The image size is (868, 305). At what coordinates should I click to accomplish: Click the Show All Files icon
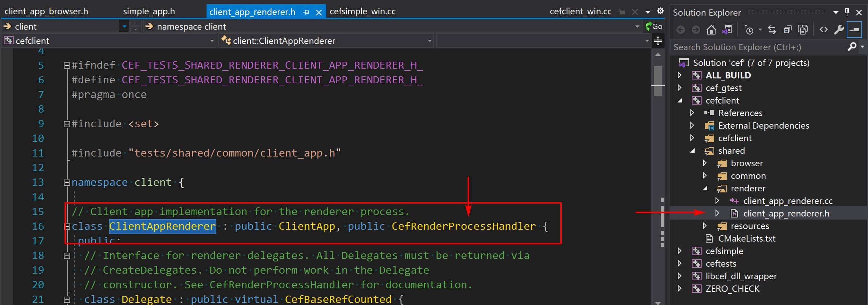[x=803, y=30]
